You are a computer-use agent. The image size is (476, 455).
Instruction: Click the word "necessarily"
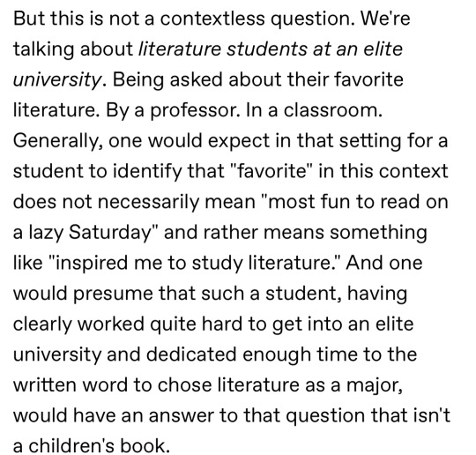click(148, 202)
